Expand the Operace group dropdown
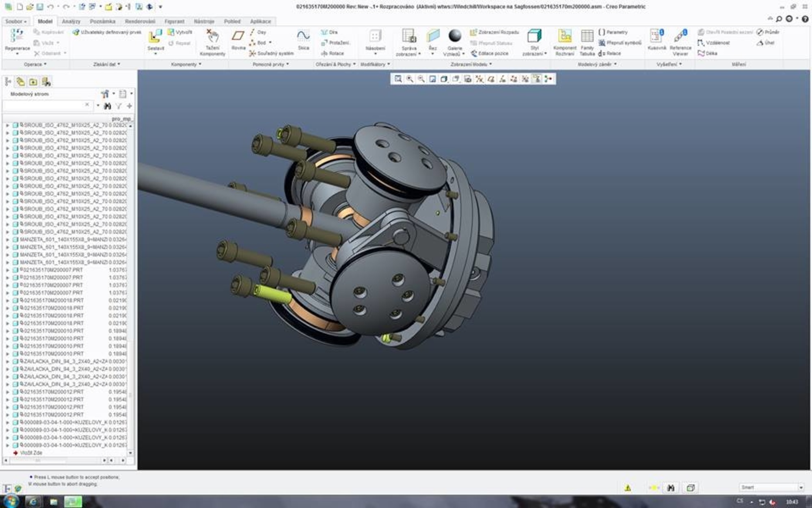 click(x=35, y=64)
